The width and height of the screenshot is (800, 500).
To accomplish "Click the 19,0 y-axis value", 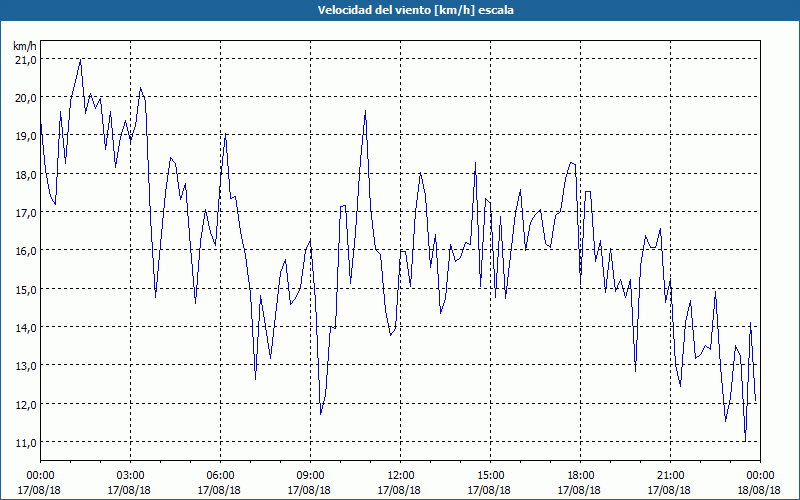I will (x=27, y=137).
